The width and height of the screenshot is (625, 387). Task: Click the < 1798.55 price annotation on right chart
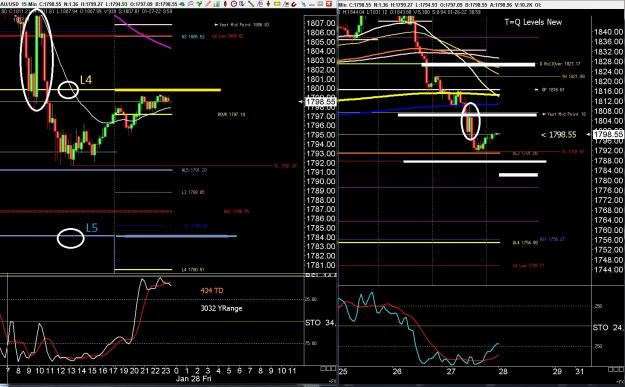point(559,135)
